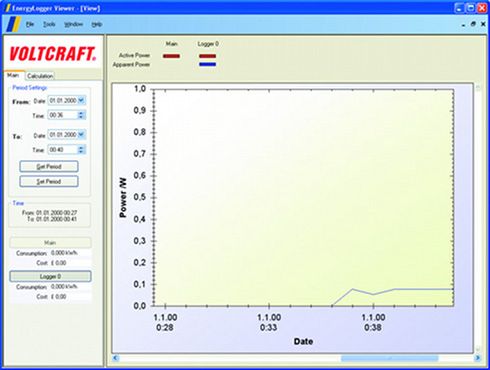490x370 pixels.
Task: Click the 'To: 01.01.2000 00:41' time text
Action: pos(52,219)
